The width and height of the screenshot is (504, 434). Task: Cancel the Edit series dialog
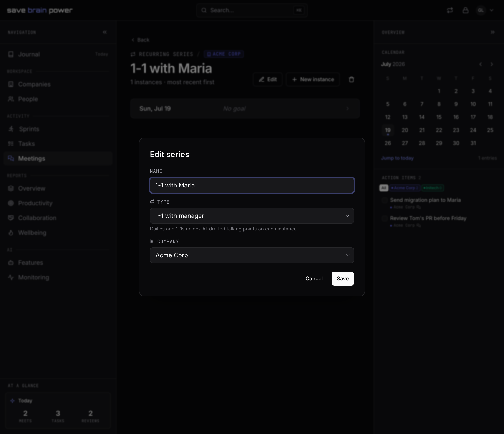(314, 278)
